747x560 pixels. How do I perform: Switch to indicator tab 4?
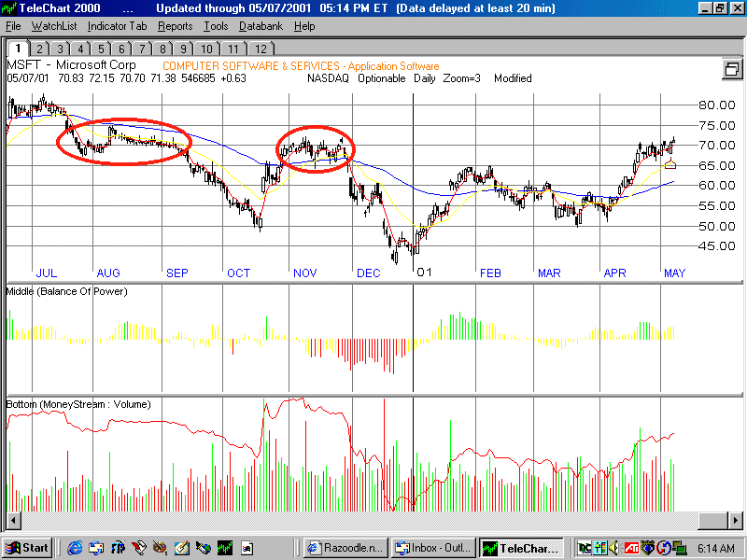(80, 49)
